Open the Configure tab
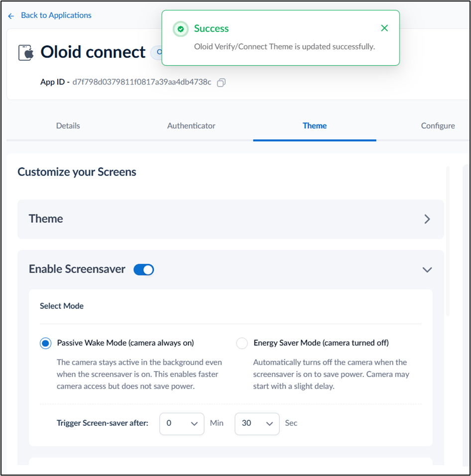Screen dimensions: 471x476 (438, 126)
